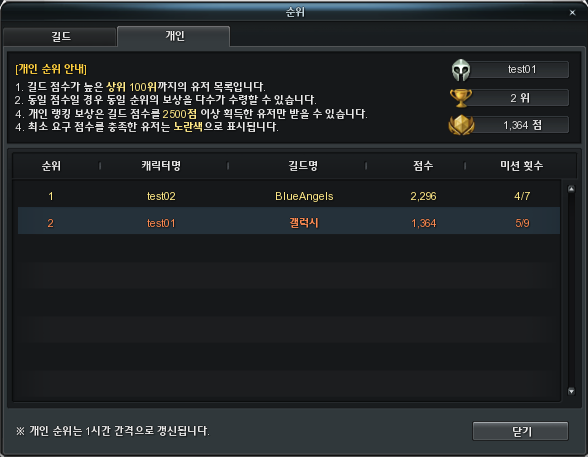Image resolution: width=588 pixels, height=457 pixels.
Task: Sort by the 점수 column header
Action: [423, 166]
